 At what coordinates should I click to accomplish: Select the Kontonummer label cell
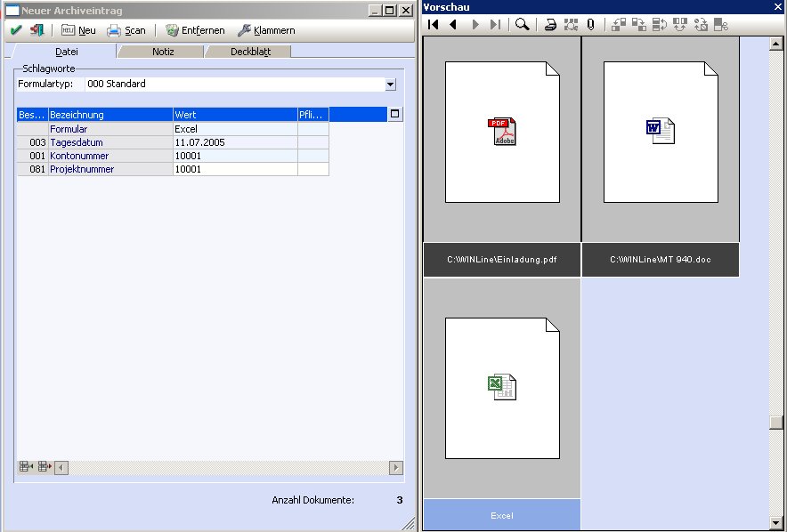click(x=110, y=156)
